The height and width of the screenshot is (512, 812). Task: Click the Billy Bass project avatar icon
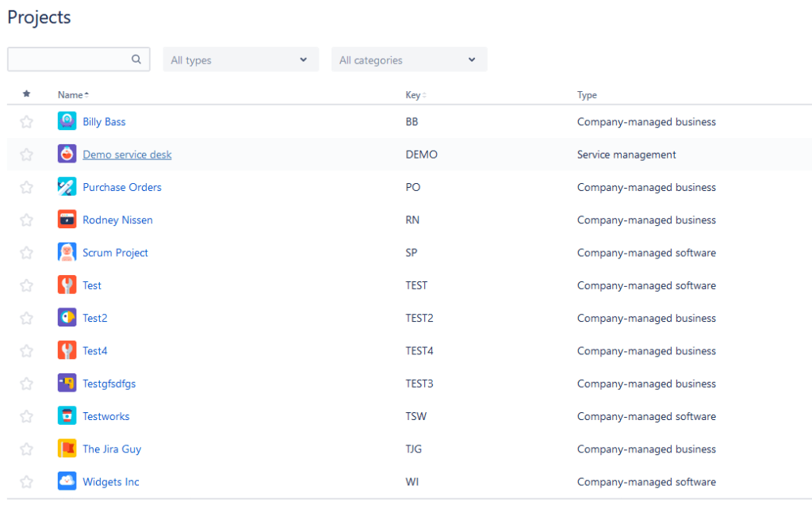pyautogui.click(x=67, y=121)
